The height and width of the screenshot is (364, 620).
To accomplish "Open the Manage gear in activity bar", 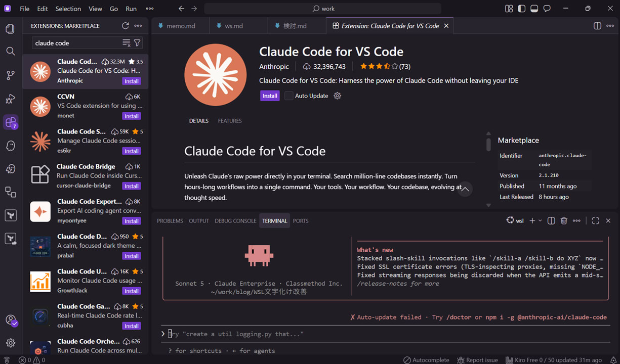I will [x=10, y=343].
